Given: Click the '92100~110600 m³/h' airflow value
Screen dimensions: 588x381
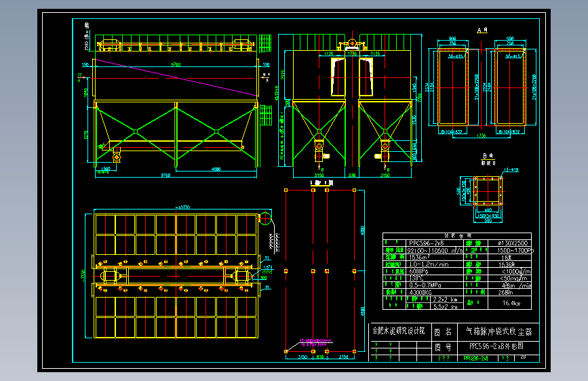Looking at the screenshot, I should pyautogui.click(x=435, y=251).
